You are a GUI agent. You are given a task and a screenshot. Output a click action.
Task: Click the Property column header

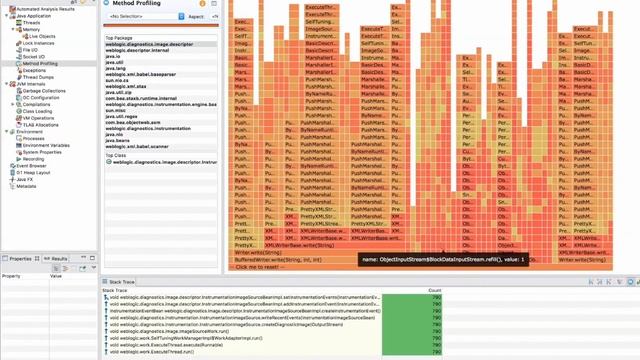(25, 276)
